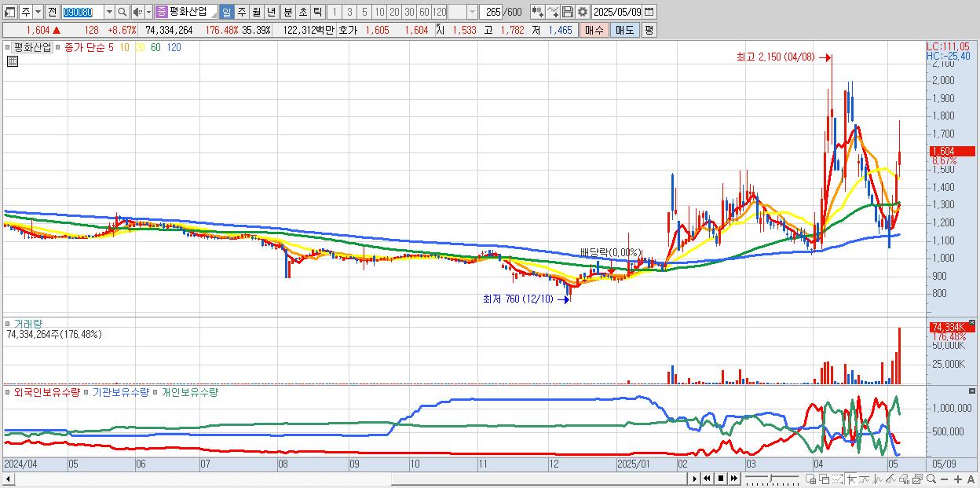Switch to 분 minute chart tab

287,12
